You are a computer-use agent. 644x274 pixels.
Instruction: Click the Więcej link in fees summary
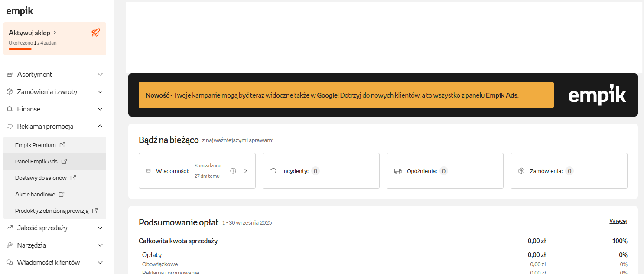[618, 221]
